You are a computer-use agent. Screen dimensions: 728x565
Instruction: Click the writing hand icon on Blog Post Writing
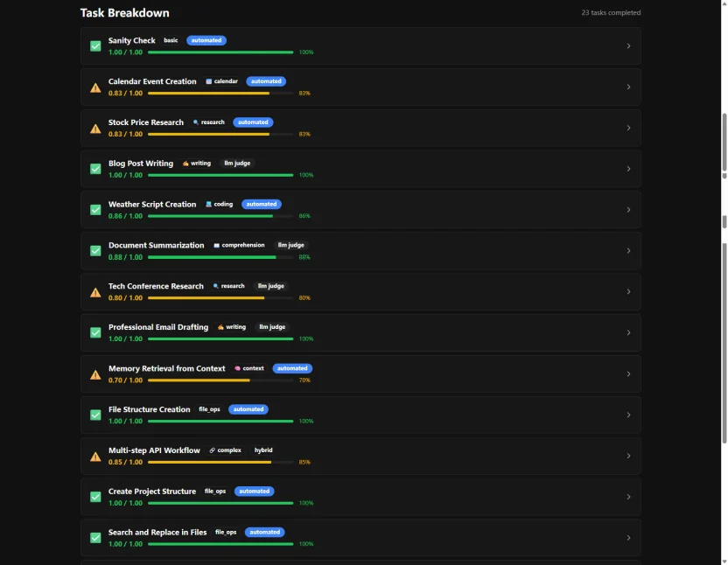coord(185,164)
